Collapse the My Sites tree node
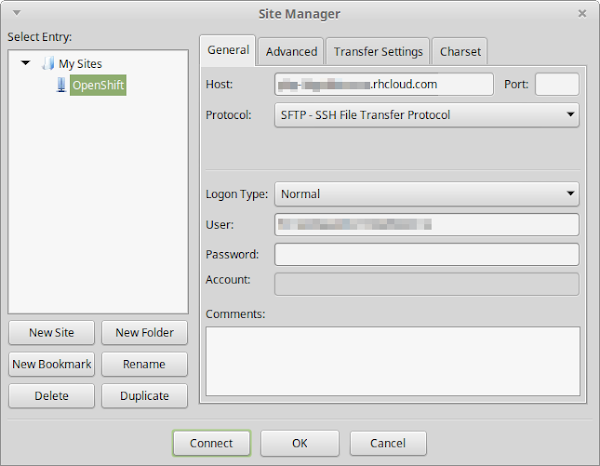This screenshot has height=466, width=600. (26, 63)
